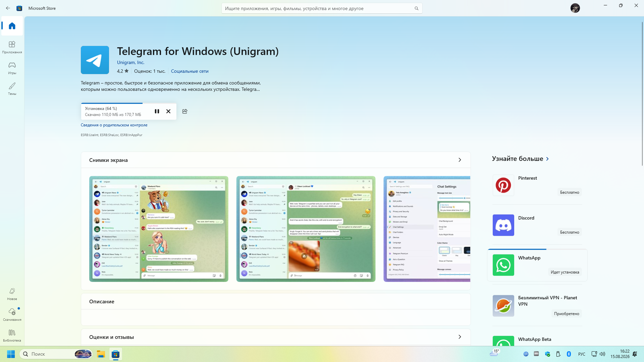
Task: Open the Unigram, Inc. publisher link
Action: coord(130,62)
